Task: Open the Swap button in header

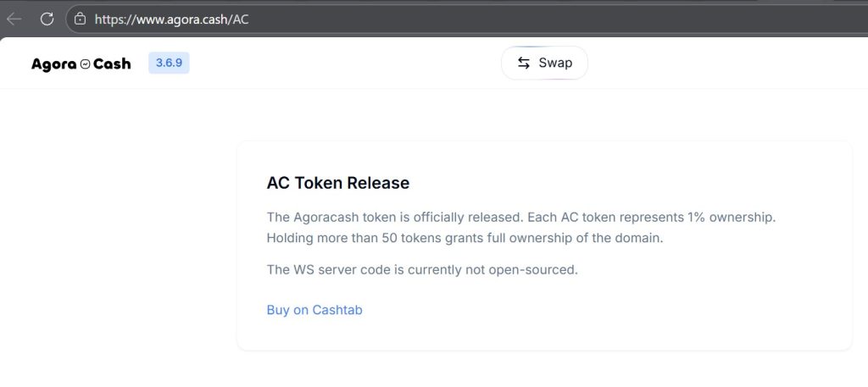Action: click(x=544, y=63)
